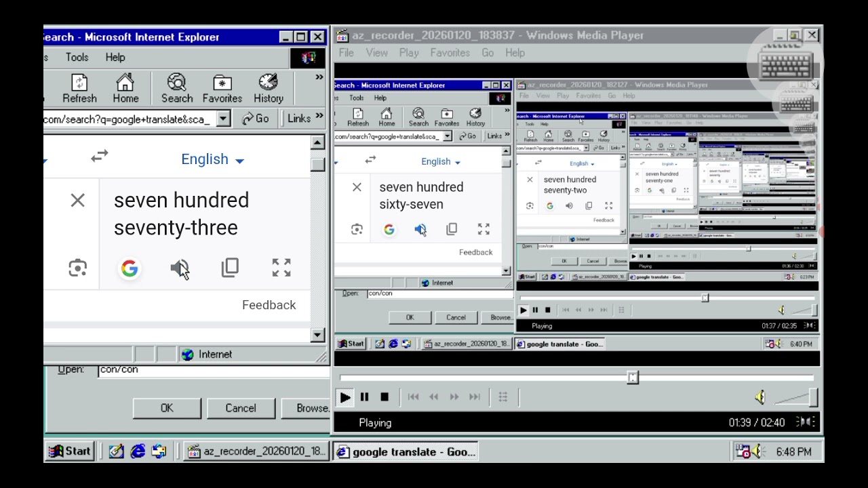This screenshot has height=488, width=868.
Task: Click Show Desktop icon on the bottom taskbar
Action: pos(116,451)
